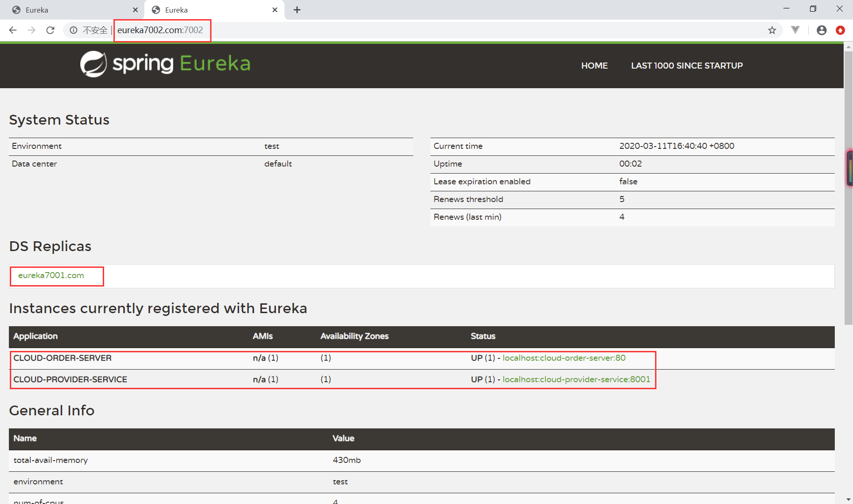Click the gray V extension icon
The image size is (853, 504).
(x=795, y=30)
